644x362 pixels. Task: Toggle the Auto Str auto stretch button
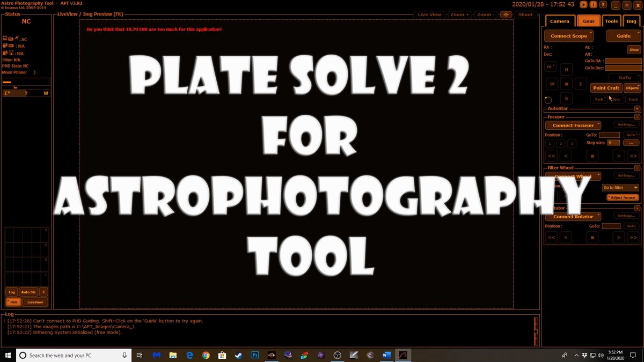(28, 292)
